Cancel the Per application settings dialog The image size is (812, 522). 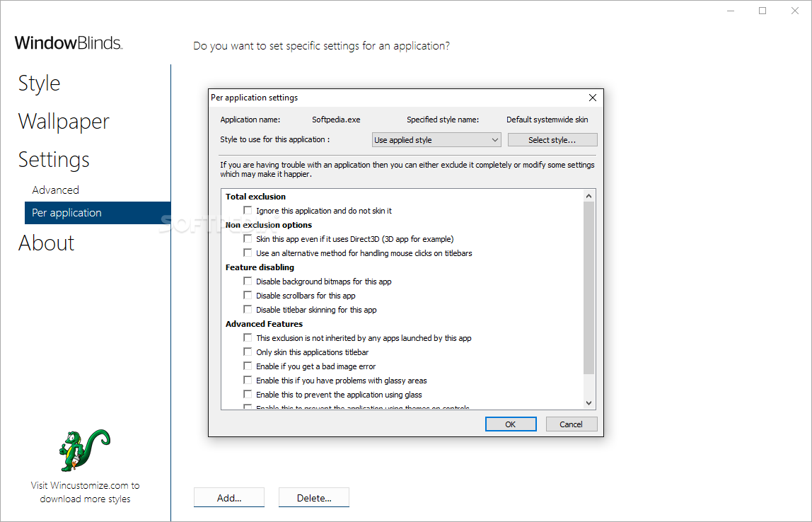pyautogui.click(x=572, y=424)
